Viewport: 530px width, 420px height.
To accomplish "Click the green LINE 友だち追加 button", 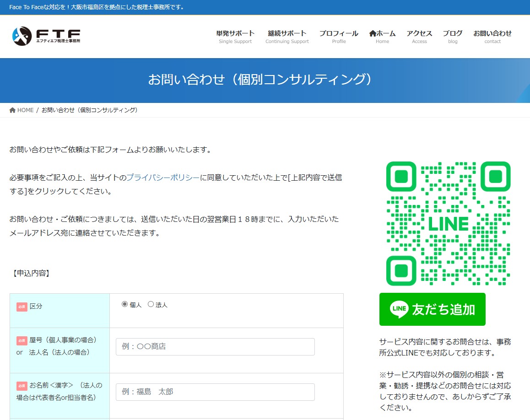I will (432, 309).
